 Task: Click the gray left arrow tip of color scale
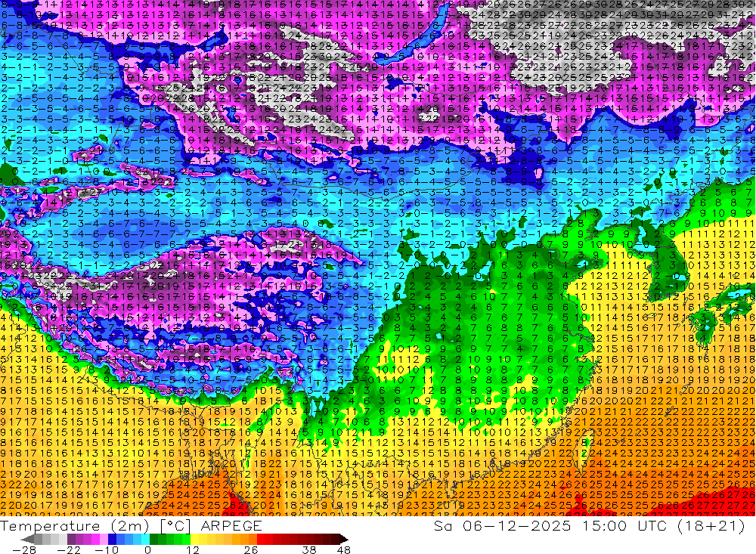(x=27, y=540)
